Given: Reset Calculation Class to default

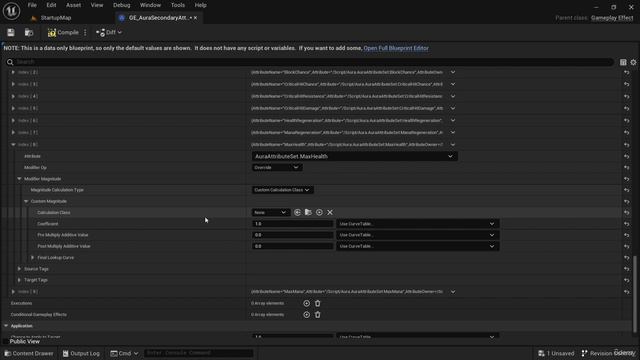Looking at the screenshot, I should click(627, 212).
